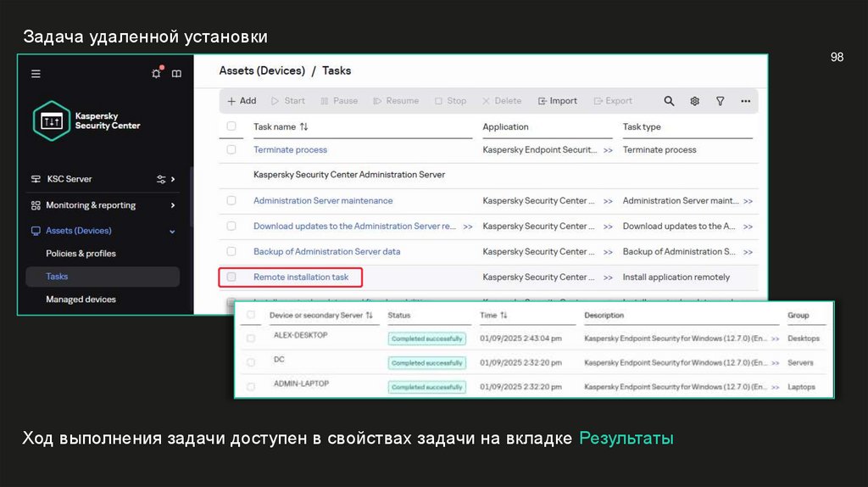This screenshot has width=868, height=487.
Task: Sort the Time column arrows
Action: point(504,316)
